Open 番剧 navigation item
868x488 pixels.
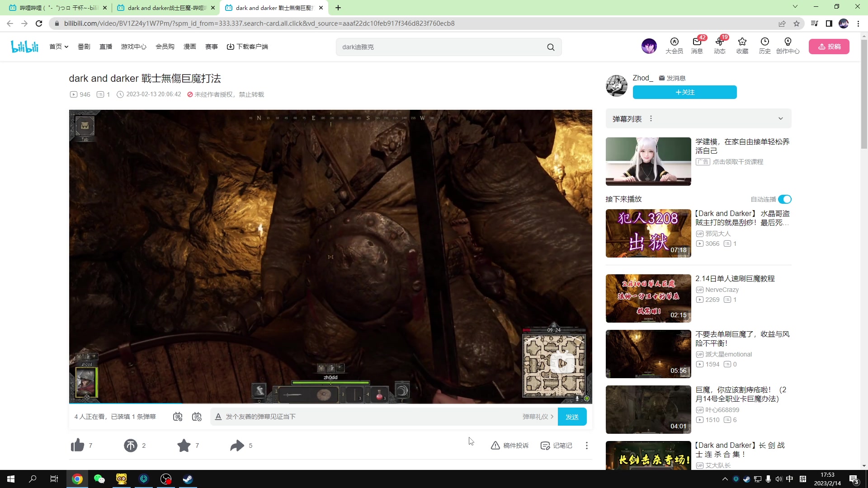point(84,47)
